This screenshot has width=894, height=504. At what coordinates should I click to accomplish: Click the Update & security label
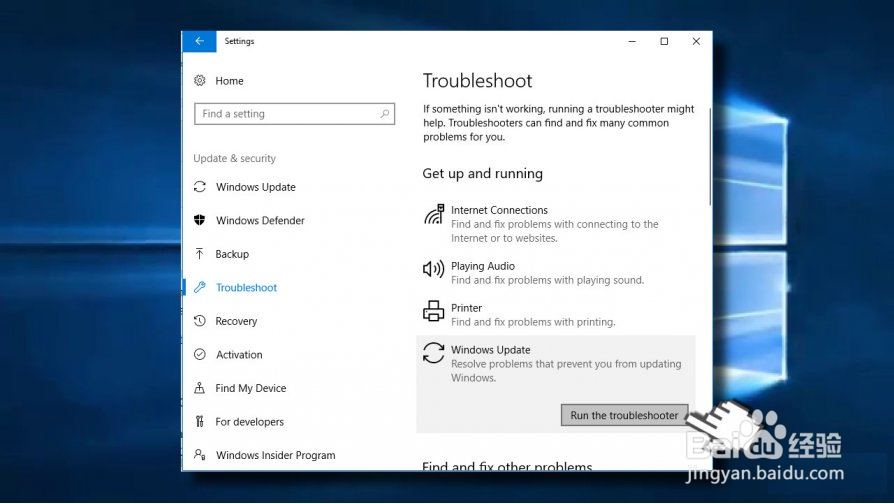234,158
